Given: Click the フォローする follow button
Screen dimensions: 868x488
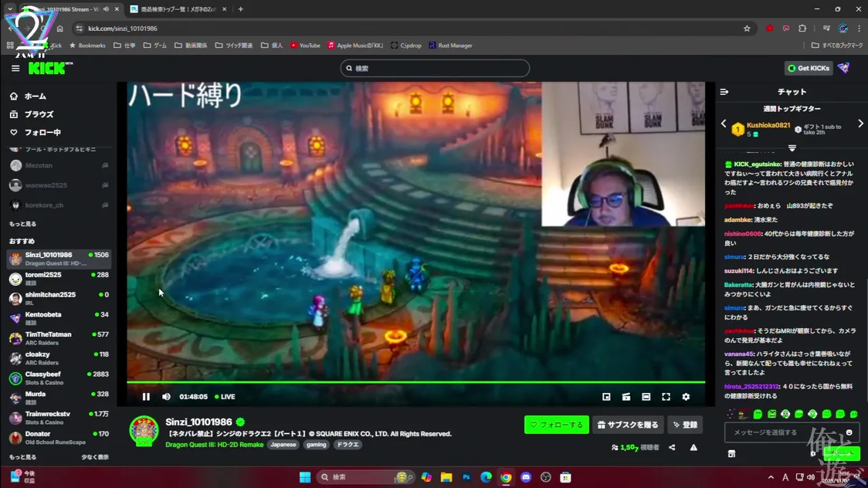Looking at the screenshot, I should coord(556,425).
